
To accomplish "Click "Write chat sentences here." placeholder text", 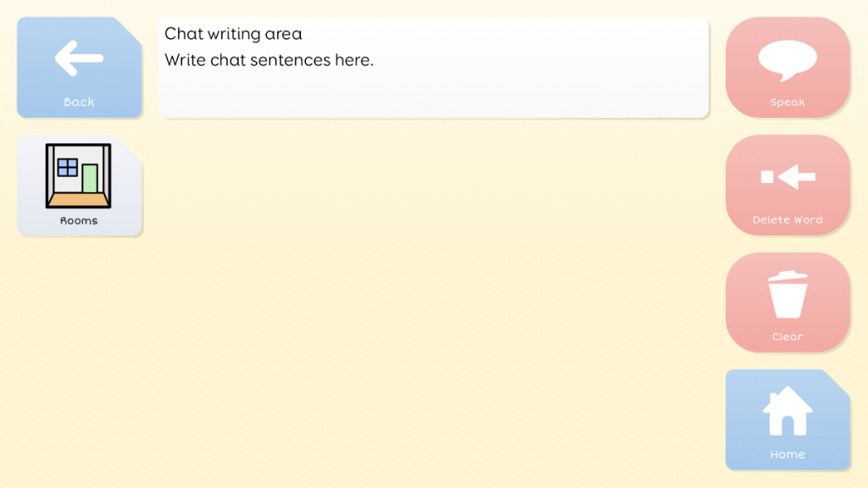I will (x=269, y=60).
